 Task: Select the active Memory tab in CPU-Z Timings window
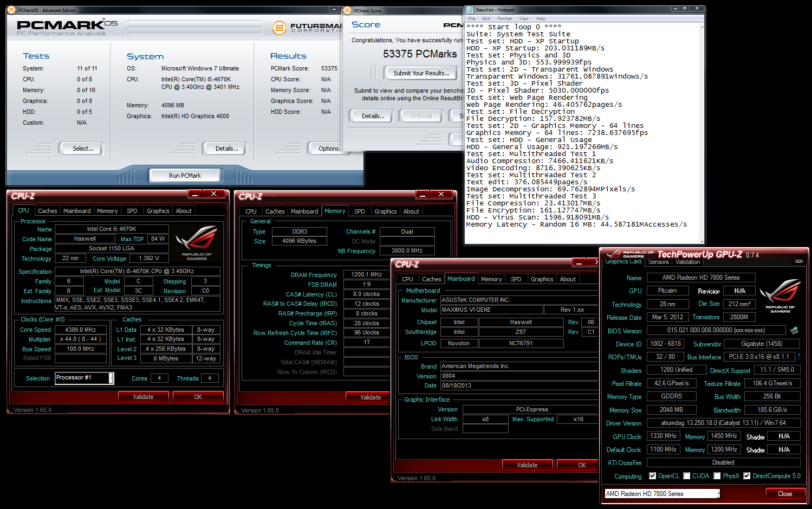335,211
